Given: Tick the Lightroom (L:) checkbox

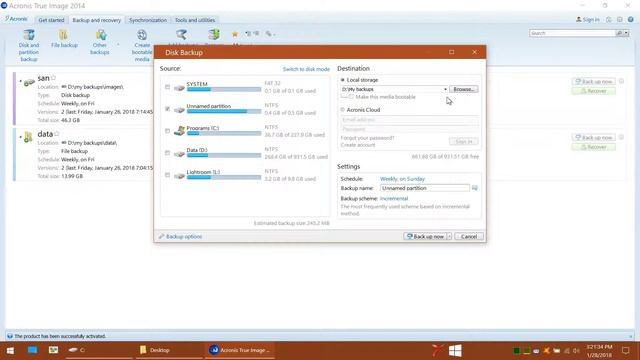Looking at the screenshot, I should pos(167,175).
